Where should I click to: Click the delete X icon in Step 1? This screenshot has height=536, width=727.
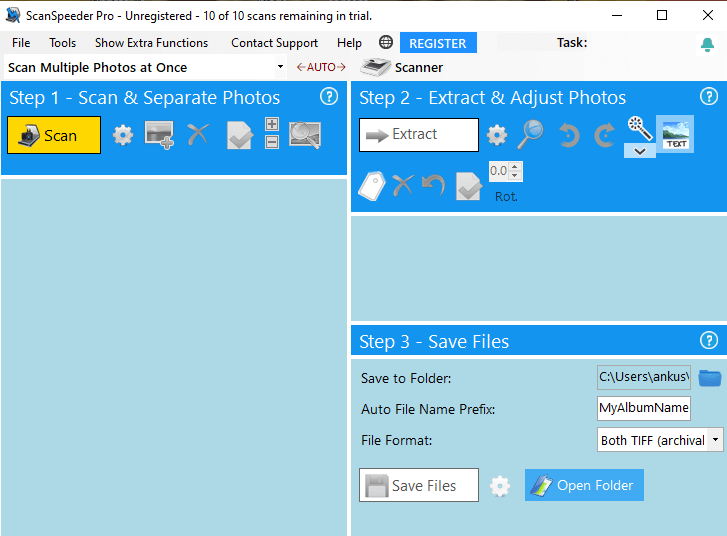tap(198, 135)
